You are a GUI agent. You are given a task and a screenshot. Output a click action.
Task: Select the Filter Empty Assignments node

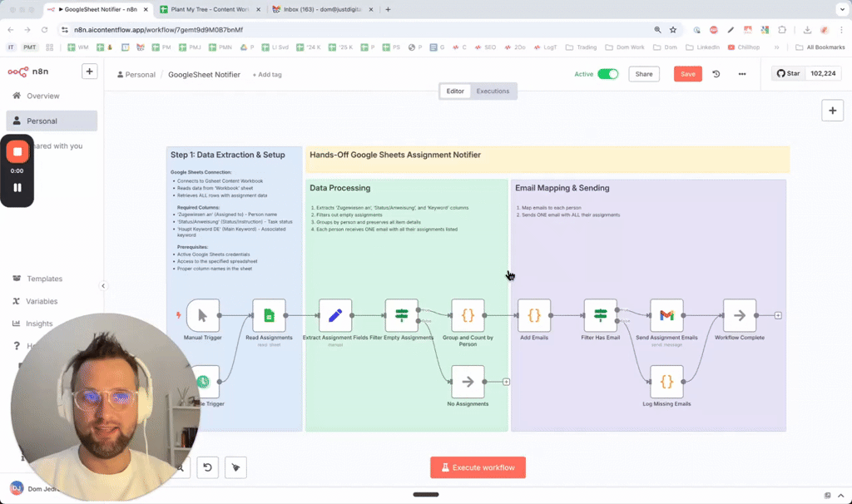click(x=402, y=315)
